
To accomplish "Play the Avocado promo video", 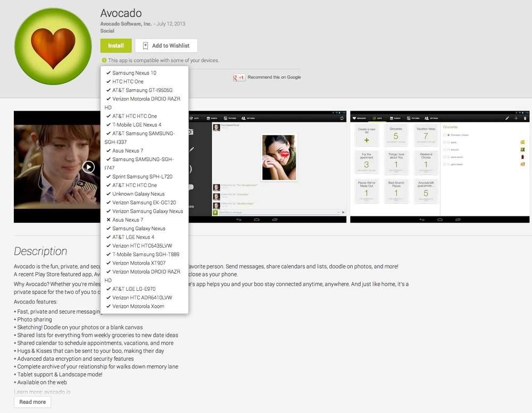I will coord(88,167).
